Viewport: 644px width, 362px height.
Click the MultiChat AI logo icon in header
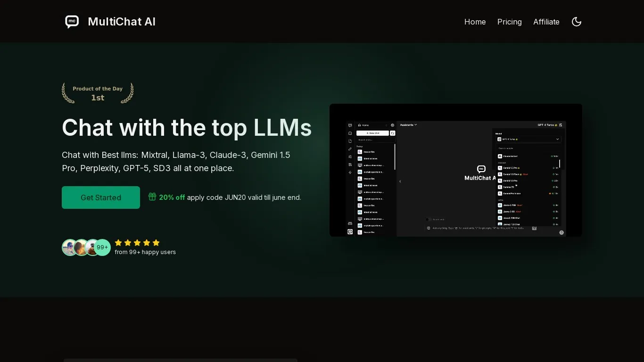coord(72,22)
